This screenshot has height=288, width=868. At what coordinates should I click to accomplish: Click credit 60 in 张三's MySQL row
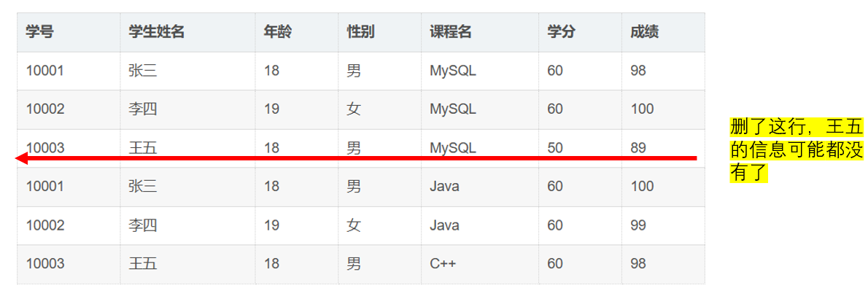554,71
